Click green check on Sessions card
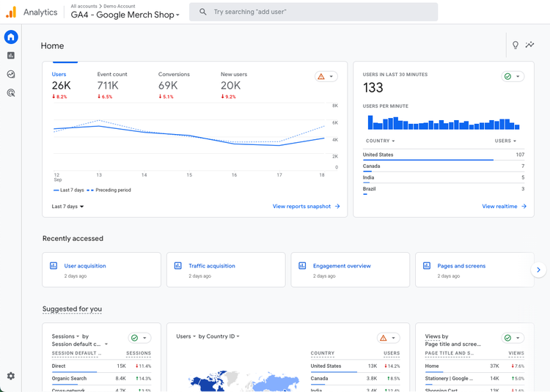This screenshot has height=392, width=550. [x=134, y=338]
